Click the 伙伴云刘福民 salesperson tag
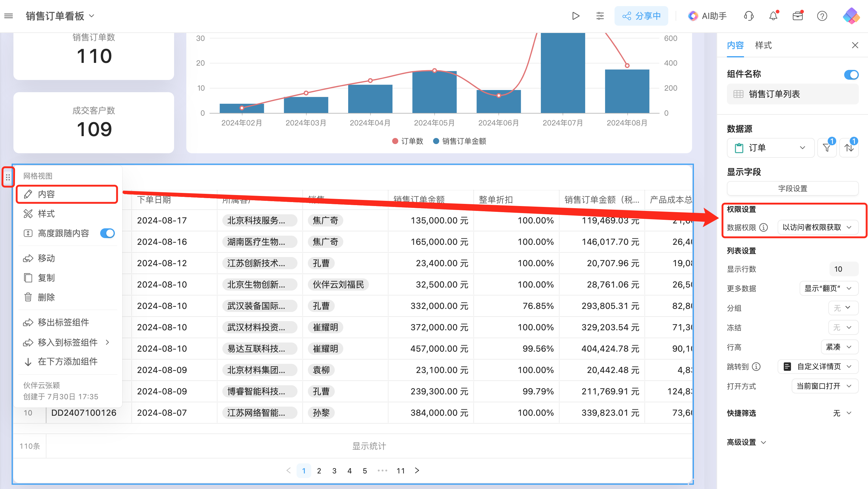The image size is (868, 489). coord(338,284)
